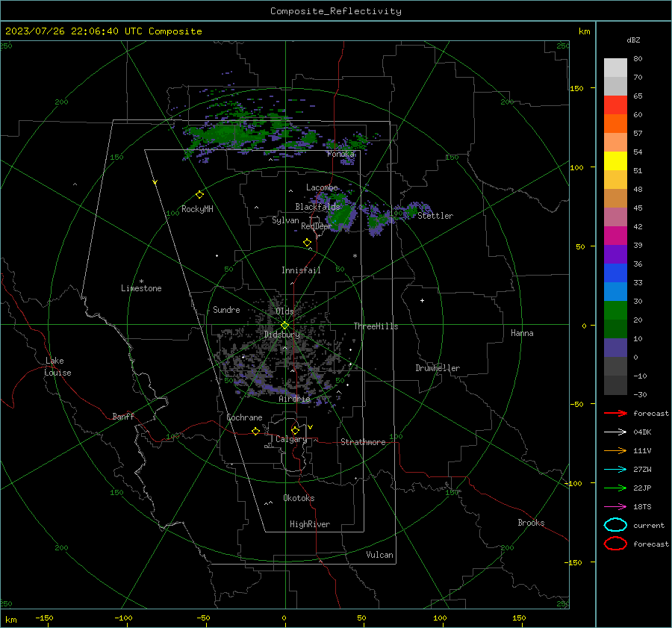
Task: Click the red forecast arrow in legend
Action: point(615,413)
